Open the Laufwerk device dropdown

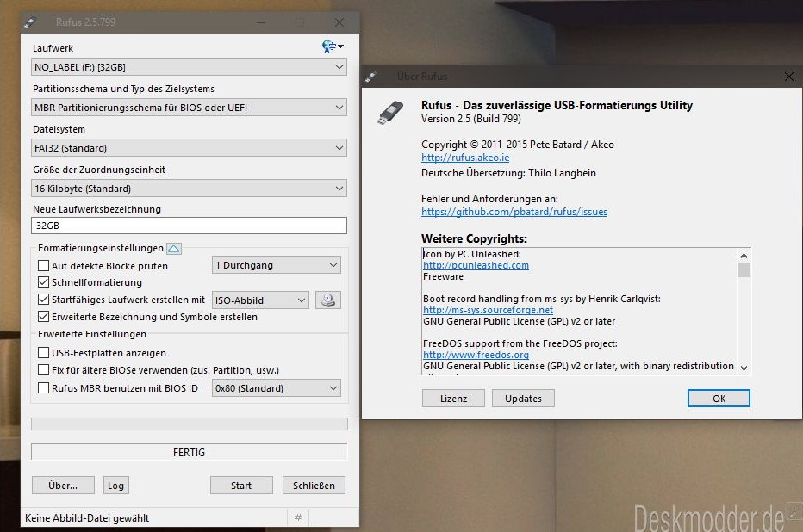point(190,67)
